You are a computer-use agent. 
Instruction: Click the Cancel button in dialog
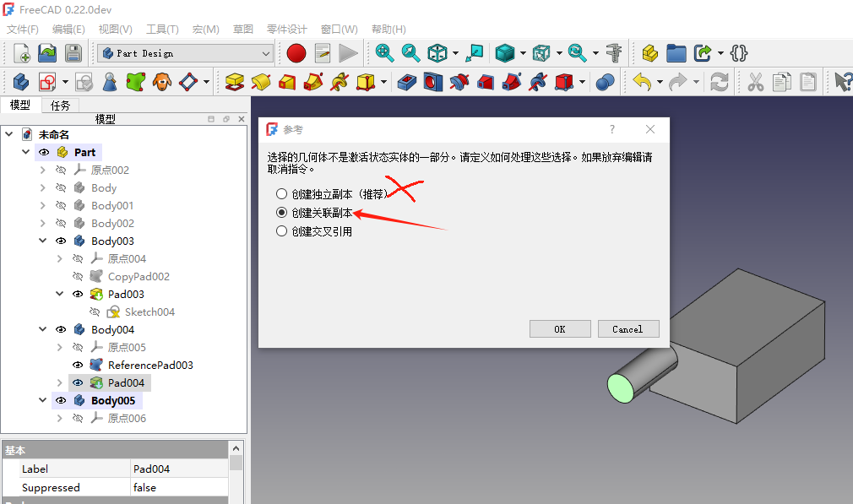click(628, 329)
